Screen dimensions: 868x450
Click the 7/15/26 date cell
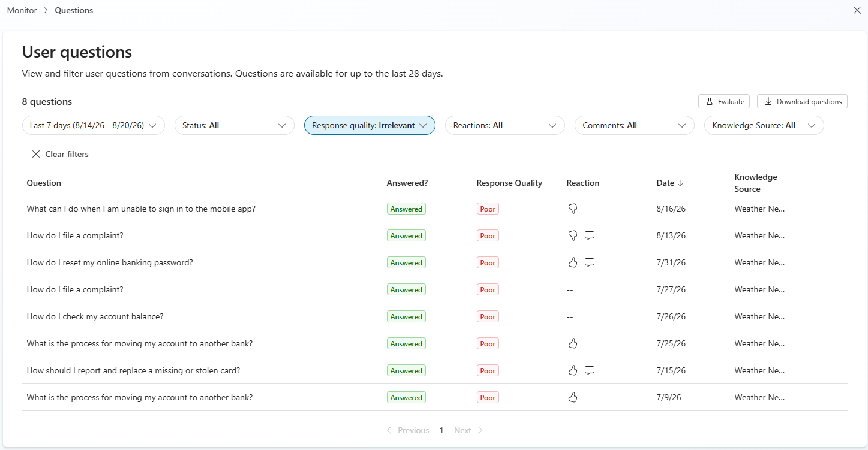click(x=671, y=370)
